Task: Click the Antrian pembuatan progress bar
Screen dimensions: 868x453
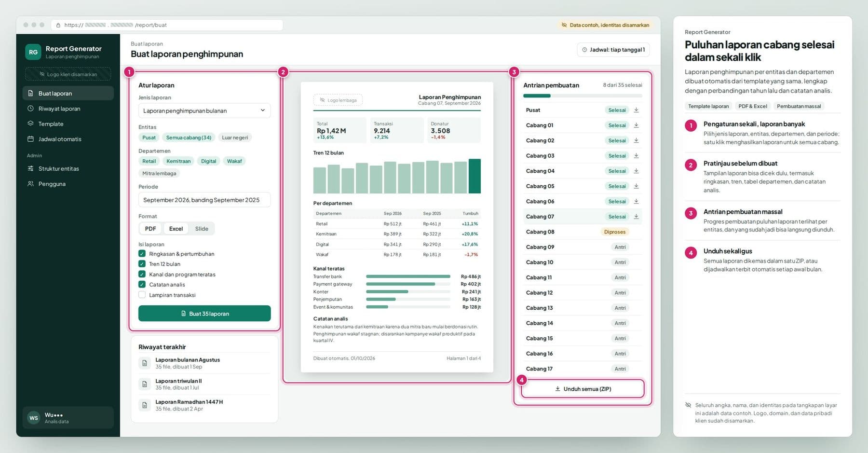Action: pos(583,96)
